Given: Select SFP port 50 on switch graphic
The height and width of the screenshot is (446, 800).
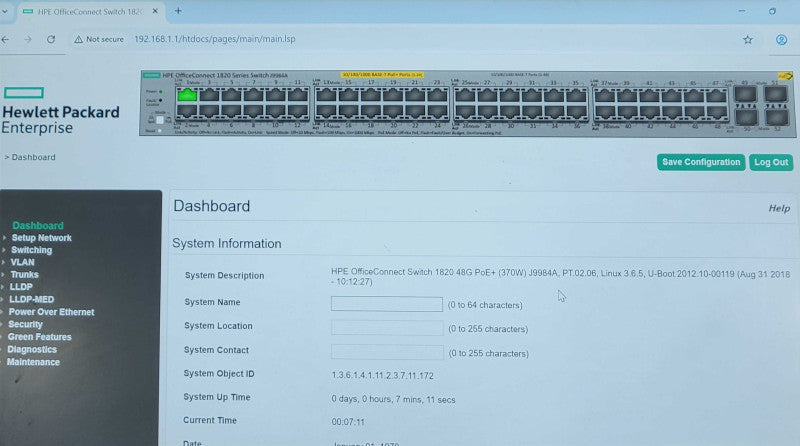Looking at the screenshot, I should [746, 117].
